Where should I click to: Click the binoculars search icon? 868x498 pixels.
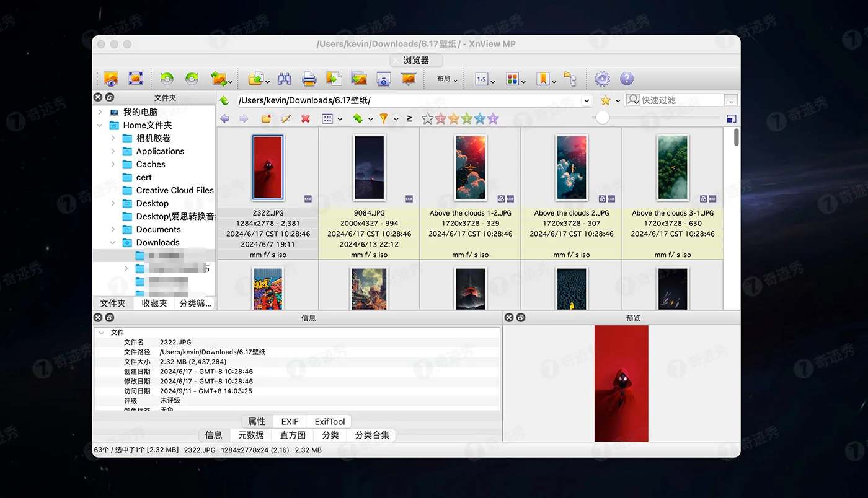[x=285, y=79]
